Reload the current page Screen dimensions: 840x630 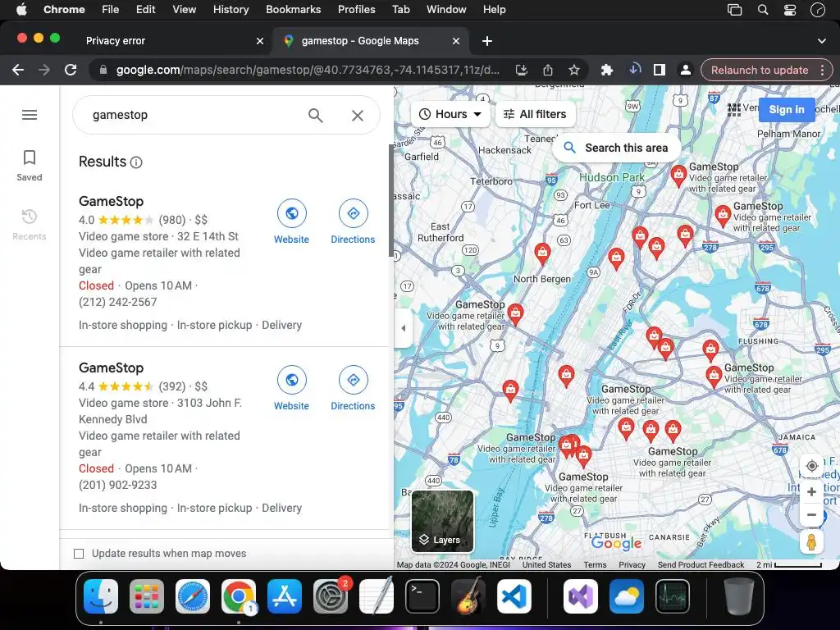click(71, 71)
